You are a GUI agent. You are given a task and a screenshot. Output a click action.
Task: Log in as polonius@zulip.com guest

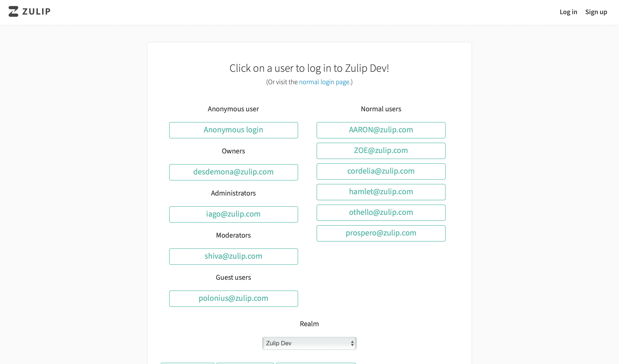point(233,298)
